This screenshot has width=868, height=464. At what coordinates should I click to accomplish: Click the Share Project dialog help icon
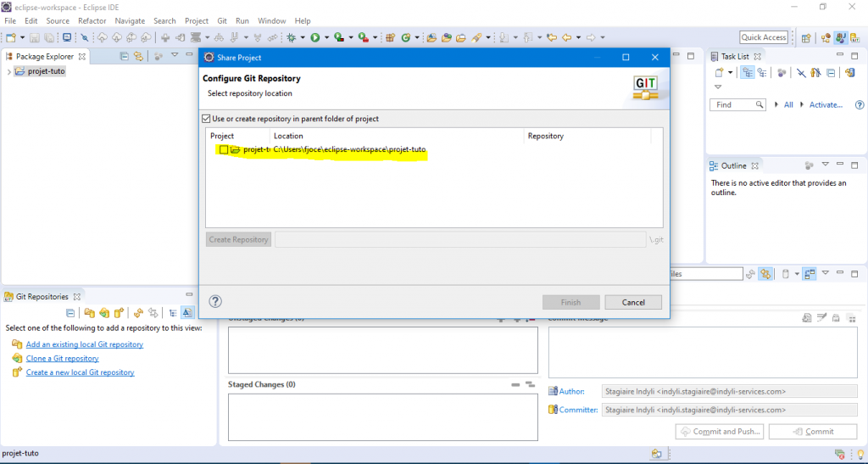pos(215,301)
